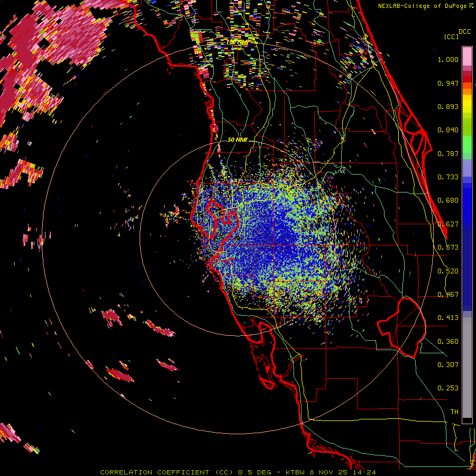The image size is (476, 476).
Task: Select the 0.360 scale value
Action: coord(448,342)
